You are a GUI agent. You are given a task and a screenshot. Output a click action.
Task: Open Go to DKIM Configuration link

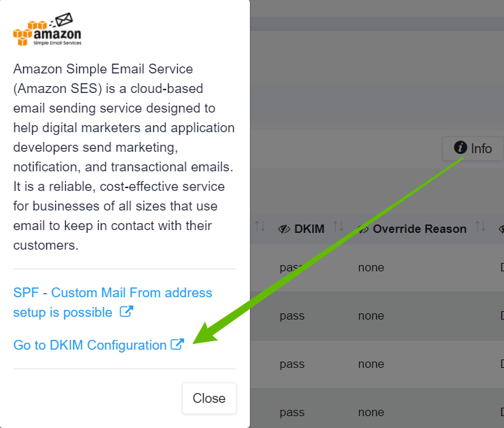coord(99,345)
